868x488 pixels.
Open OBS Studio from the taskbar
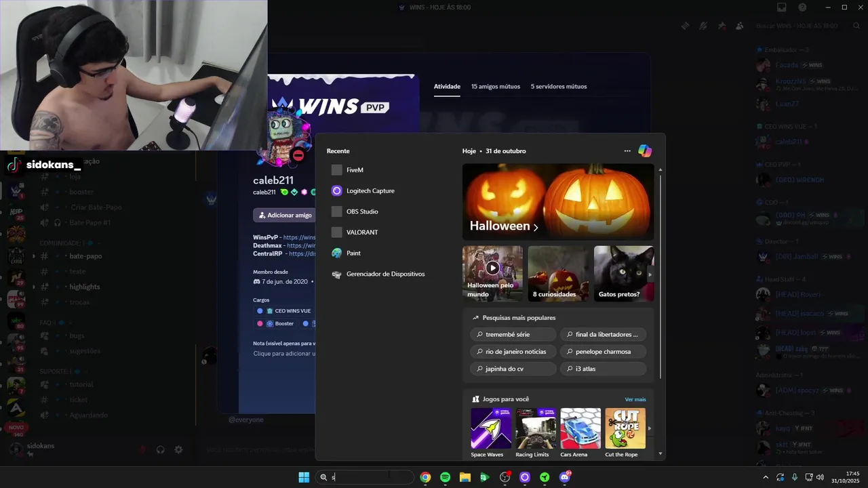pyautogui.click(x=505, y=477)
